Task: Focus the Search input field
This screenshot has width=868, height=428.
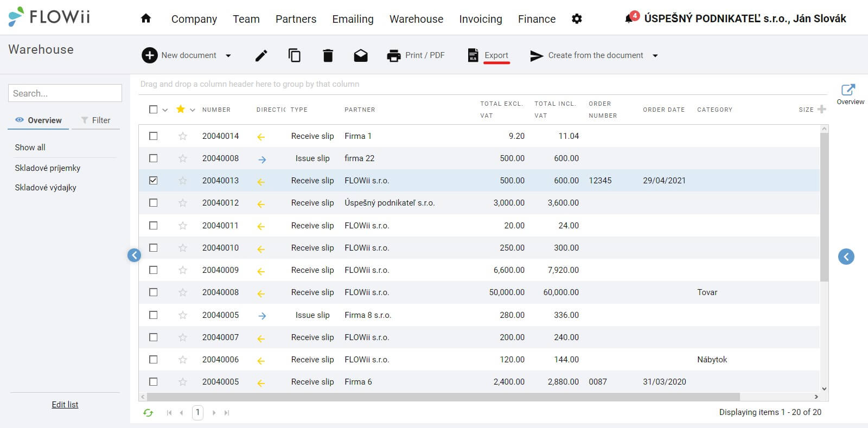Action: coord(65,93)
